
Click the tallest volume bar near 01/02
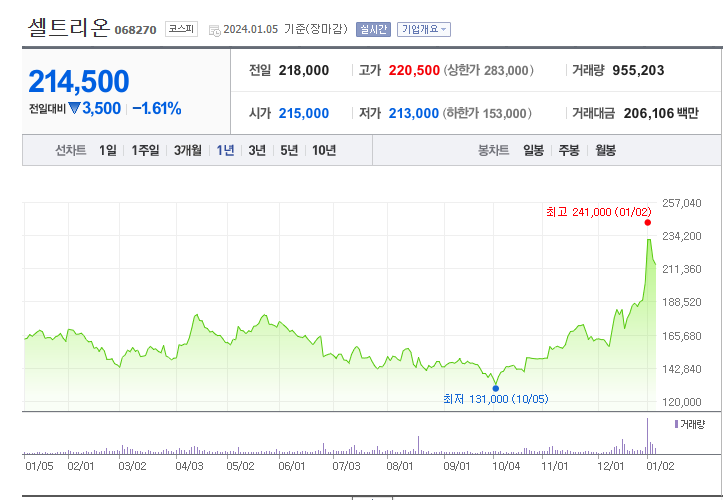pos(647,436)
